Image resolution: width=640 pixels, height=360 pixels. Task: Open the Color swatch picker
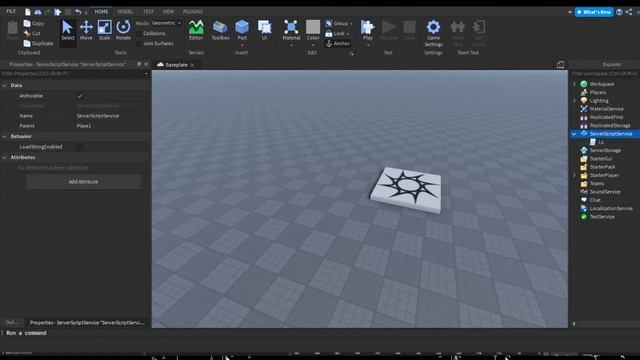coord(313,27)
